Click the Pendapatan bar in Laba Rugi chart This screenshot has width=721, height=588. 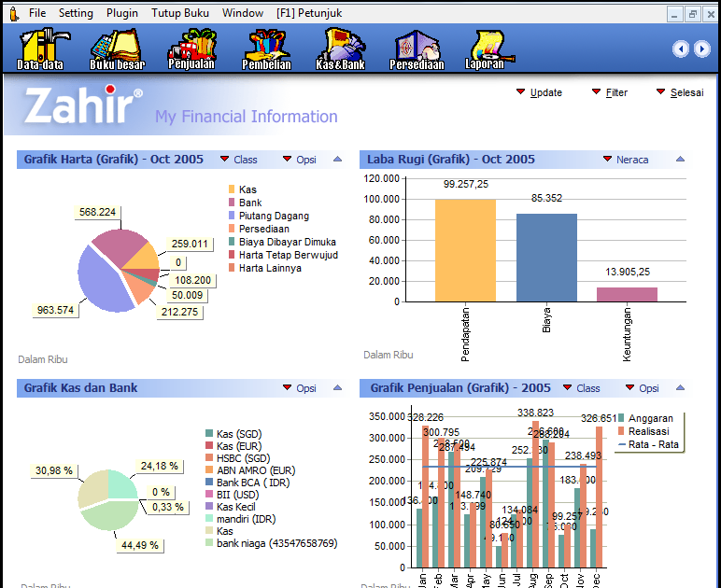point(465,250)
